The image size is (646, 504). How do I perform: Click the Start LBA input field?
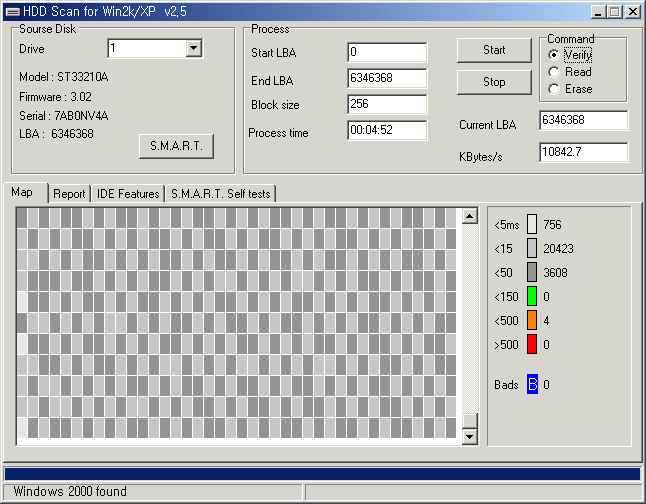click(x=387, y=52)
